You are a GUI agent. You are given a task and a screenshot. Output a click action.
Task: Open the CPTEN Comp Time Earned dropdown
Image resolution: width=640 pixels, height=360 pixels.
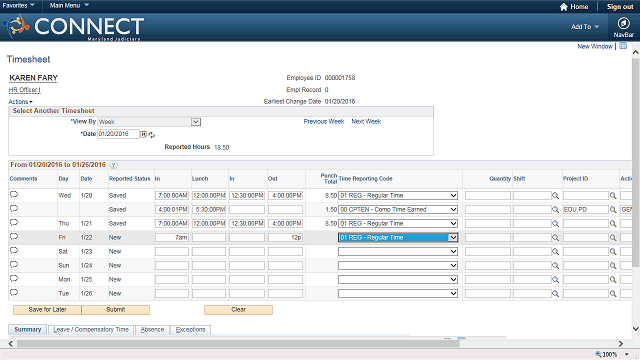tap(398, 209)
